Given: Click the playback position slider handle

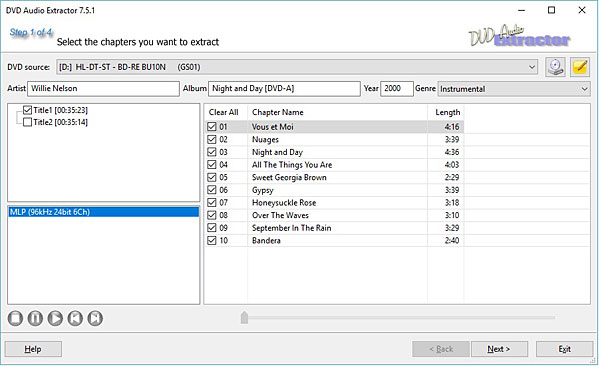Looking at the screenshot, I should [244, 318].
